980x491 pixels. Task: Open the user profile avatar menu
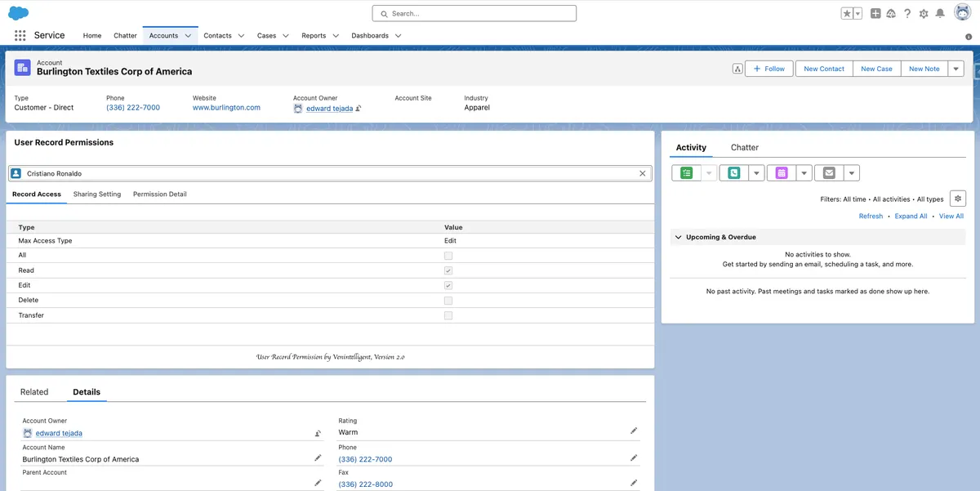coord(962,13)
